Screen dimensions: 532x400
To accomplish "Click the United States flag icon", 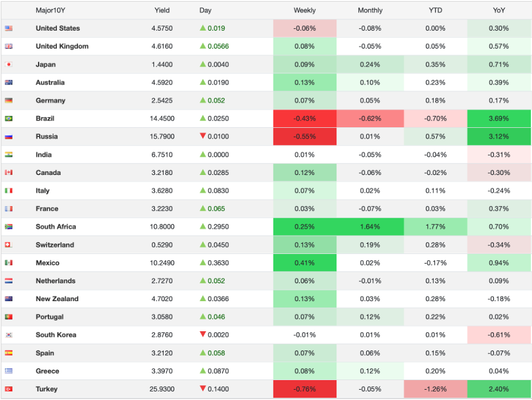I will click(9, 28).
